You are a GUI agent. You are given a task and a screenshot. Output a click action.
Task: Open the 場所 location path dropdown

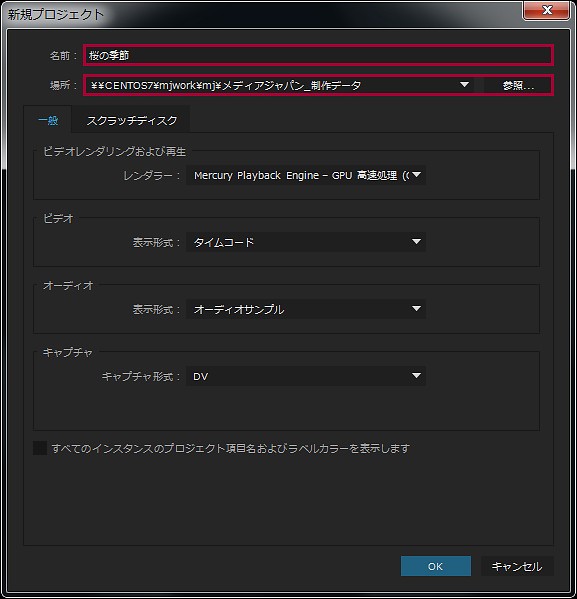(279, 85)
